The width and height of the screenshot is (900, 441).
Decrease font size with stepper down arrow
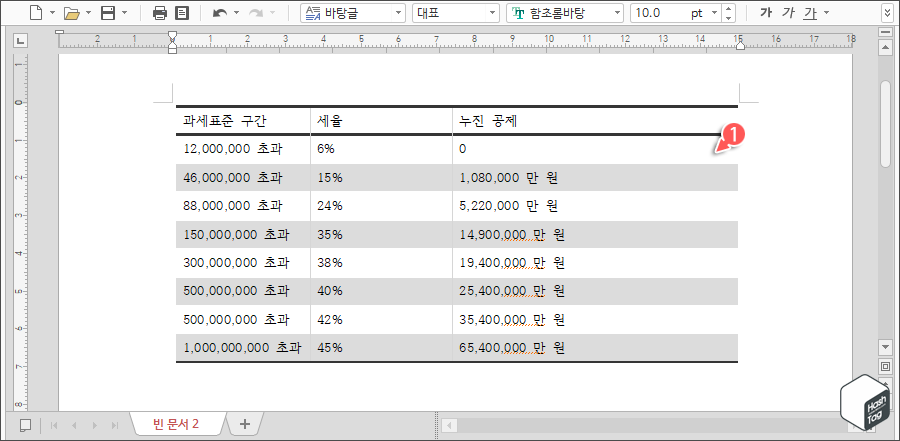click(x=728, y=18)
